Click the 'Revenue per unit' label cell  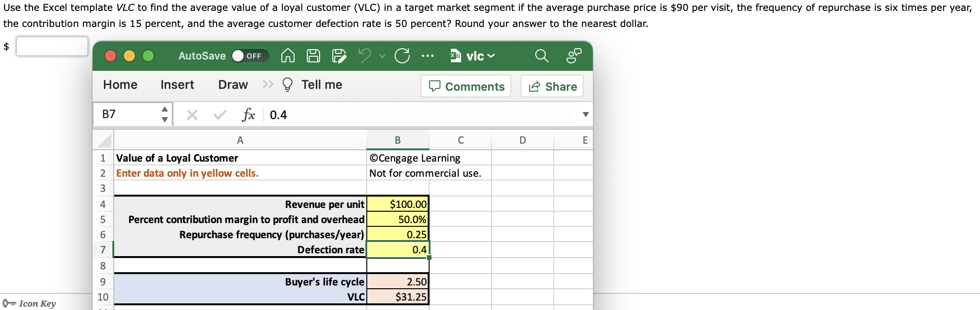coord(240,204)
